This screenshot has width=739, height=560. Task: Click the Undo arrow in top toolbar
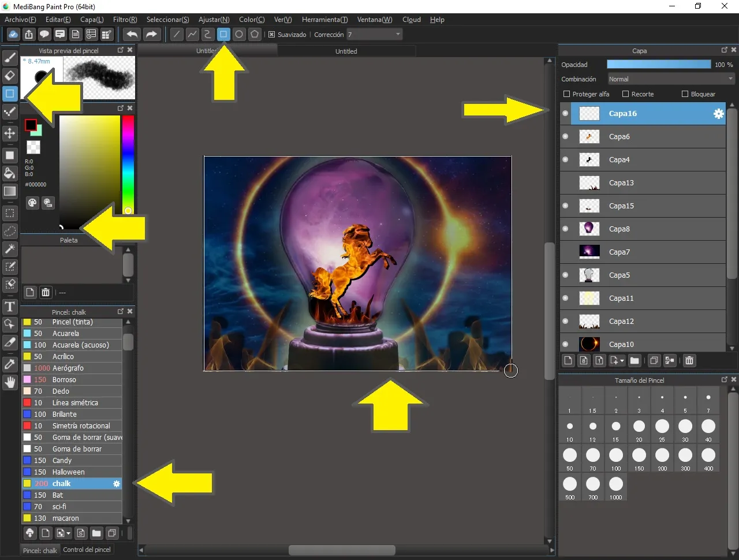(132, 35)
